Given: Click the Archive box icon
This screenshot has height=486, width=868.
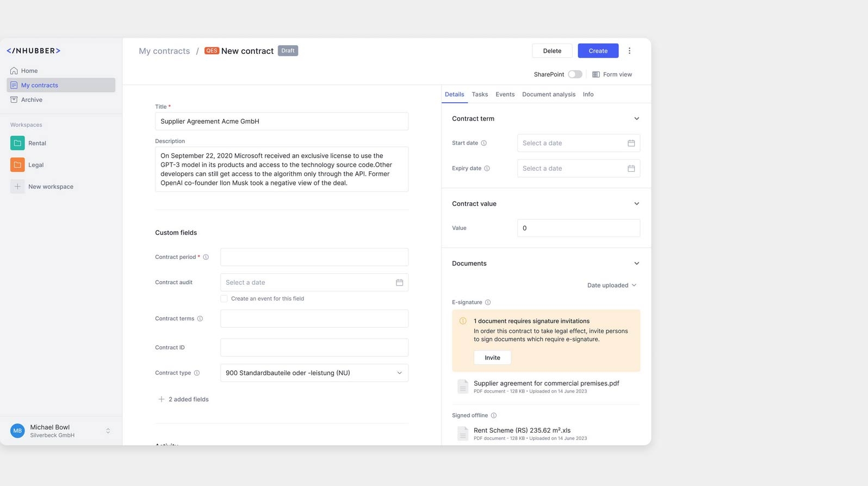Looking at the screenshot, I should pos(14,99).
